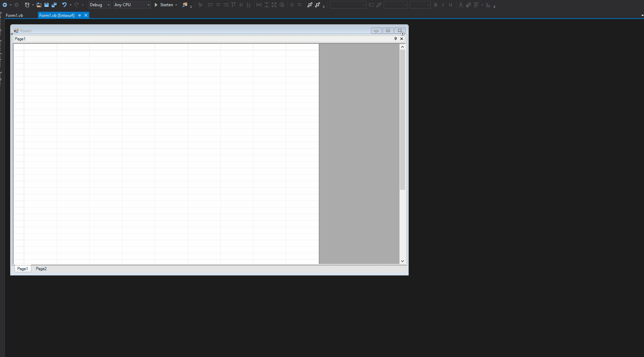The width and height of the screenshot is (644, 357).
Task: Click the Form1 title bar text
Action: pos(26,31)
